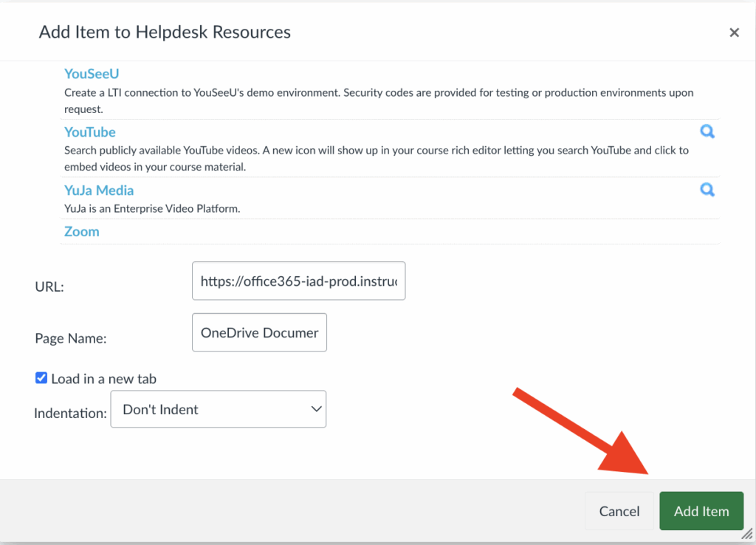Image resolution: width=756 pixels, height=545 pixels.
Task: Choose YuJa Media from the tool list
Action: tap(99, 190)
